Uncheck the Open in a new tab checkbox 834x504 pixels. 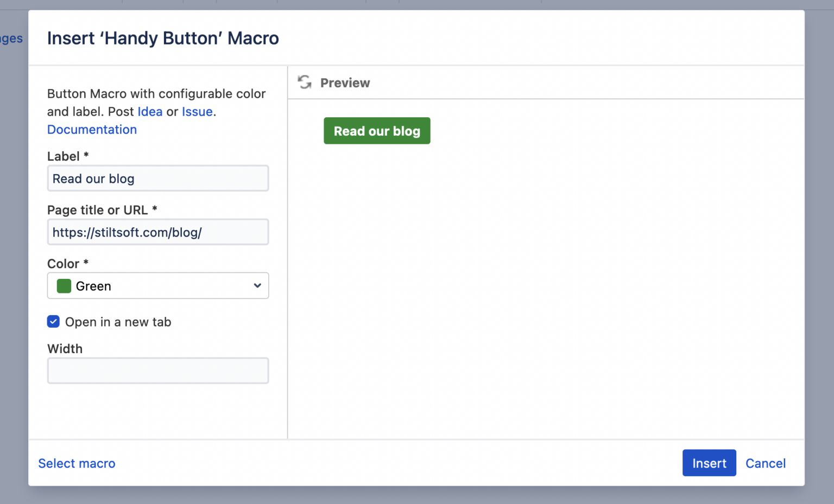tap(53, 321)
